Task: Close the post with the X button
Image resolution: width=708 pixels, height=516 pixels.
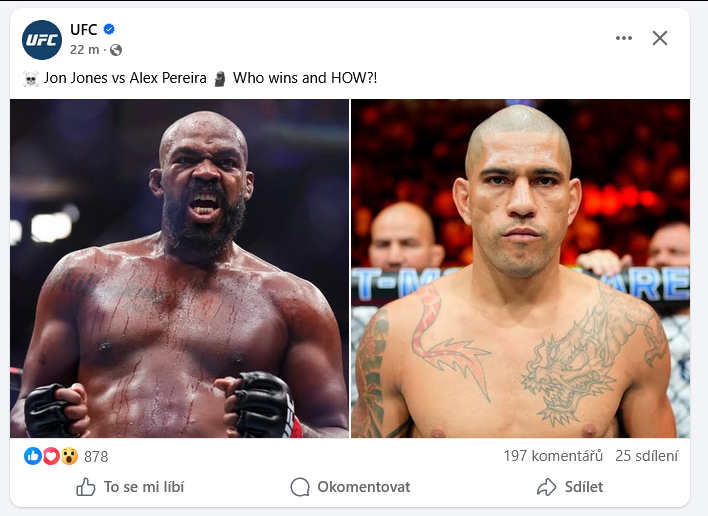Action: (x=660, y=38)
